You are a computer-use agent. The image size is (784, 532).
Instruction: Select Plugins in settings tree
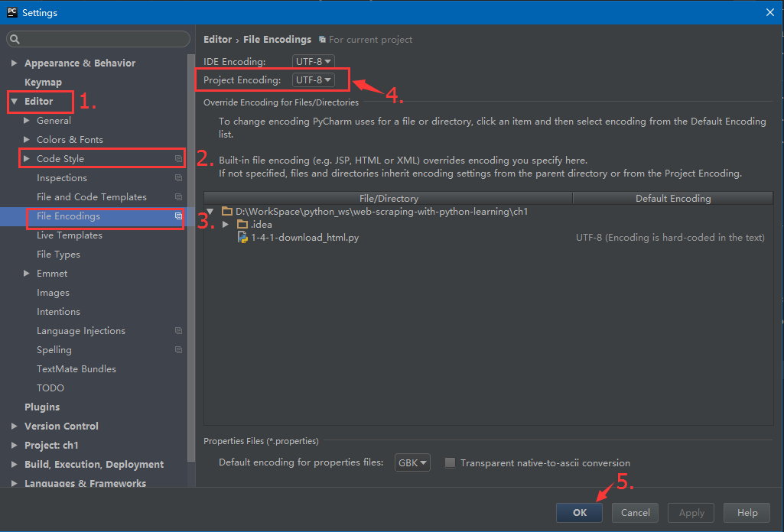pos(42,407)
